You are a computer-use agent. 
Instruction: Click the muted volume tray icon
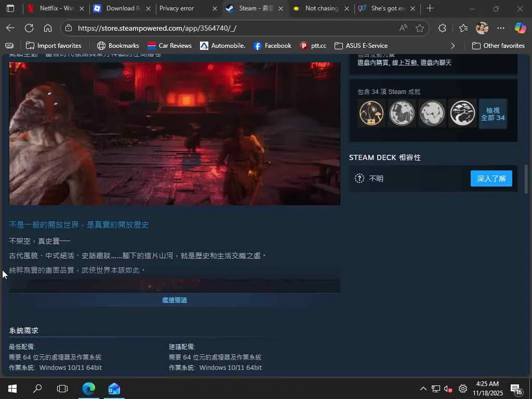point(448,389)
